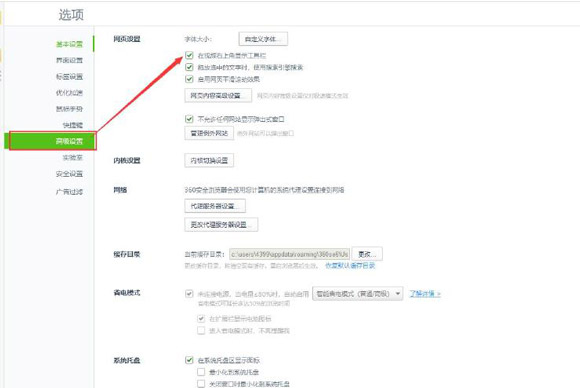Enable the minimize to tray on window close checkbox
Image resolution: width=580 pixels, height=388 pixels.
[x=201, y=384]
